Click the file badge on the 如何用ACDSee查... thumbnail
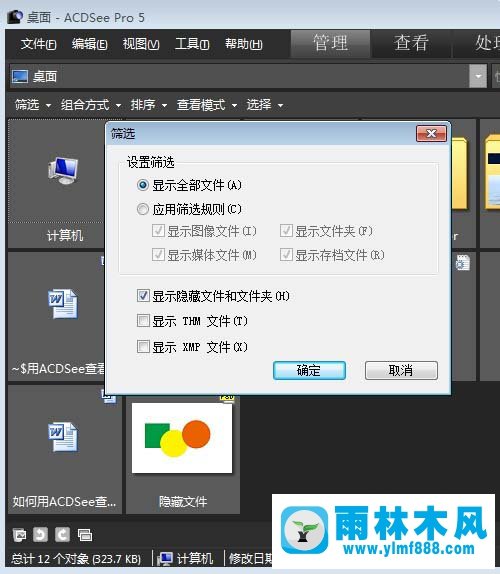This screenshot has width=500, height=574. pos(109,397)
